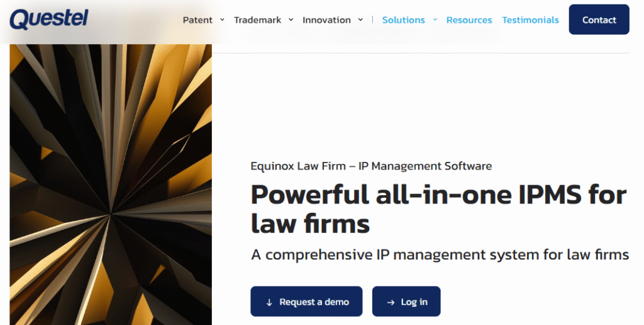Click the Questel logo
The image size is (644, 325).
49,20
